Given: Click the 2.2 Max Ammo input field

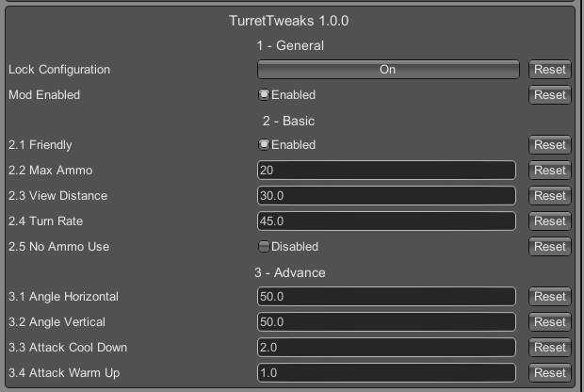Looking at the screenshot, I should pos(386,171).
